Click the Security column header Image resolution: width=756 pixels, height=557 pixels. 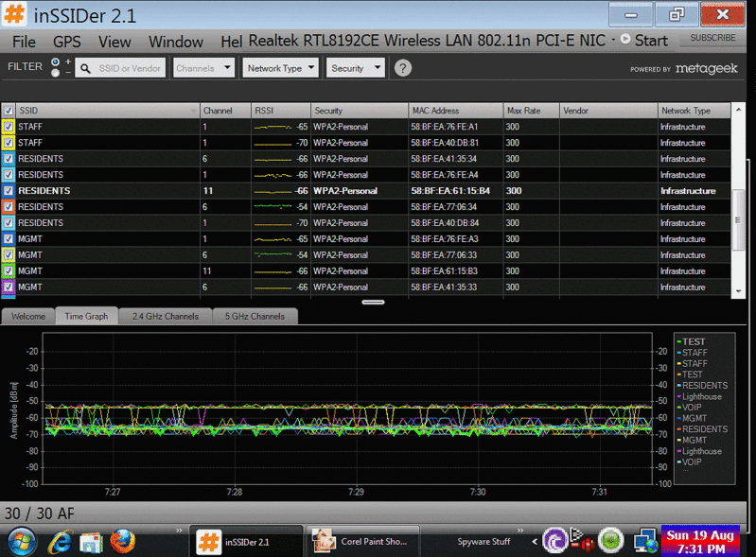pos(360,111)
